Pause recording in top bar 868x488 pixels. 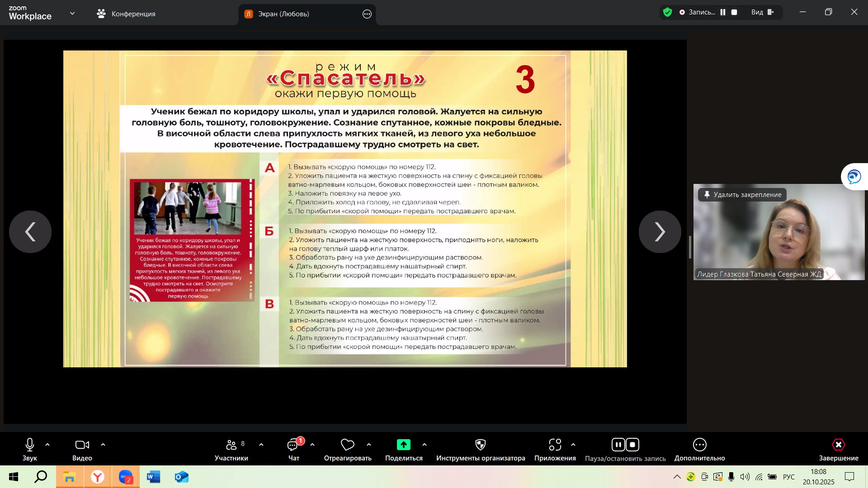[x=723, y=13]
